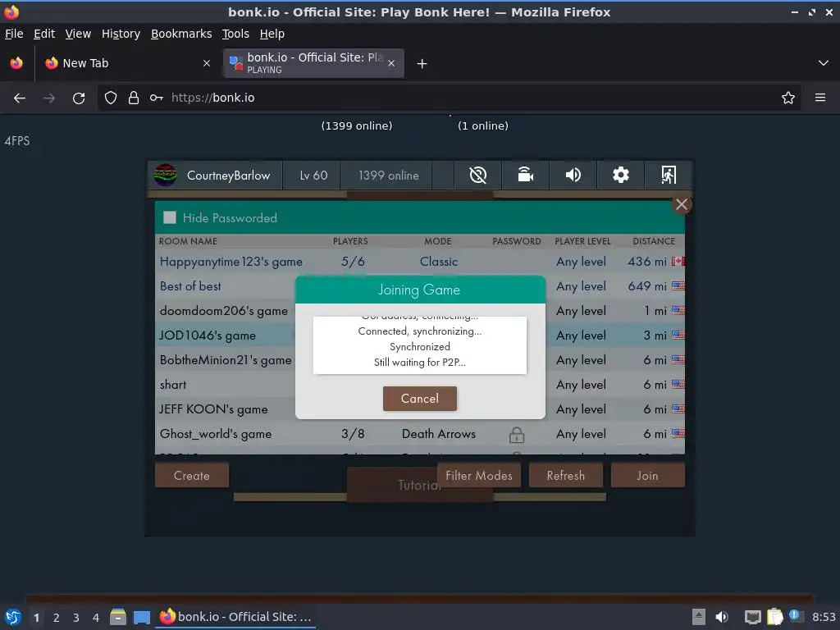Screen dimensions: 840x630
Task: Open settings with the gear icon
Action: [620, 175]
